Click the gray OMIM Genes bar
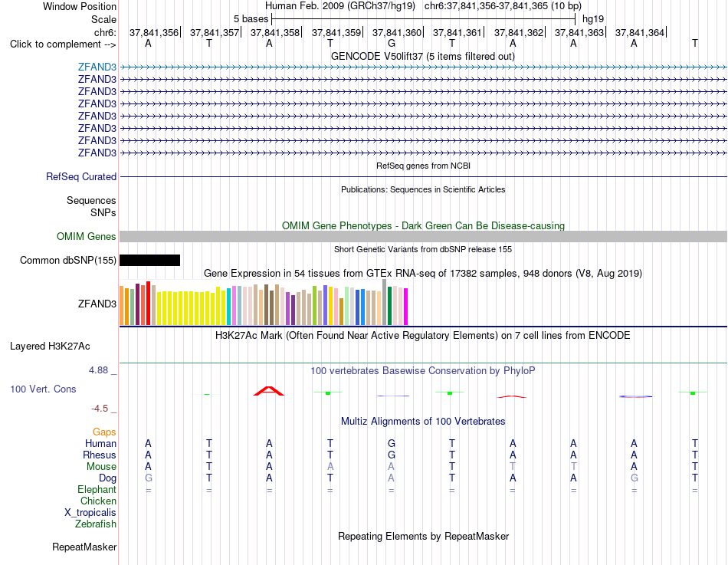The width and height of the screenshot is (728, 565). point(424,236)
